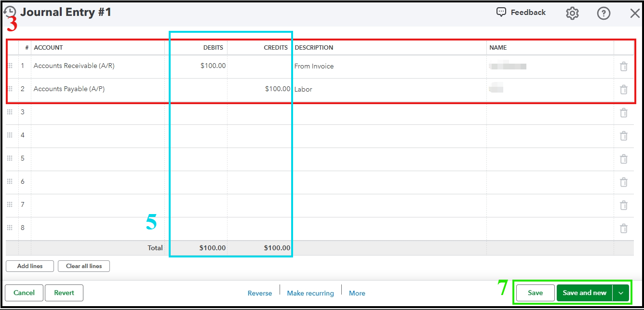The image size is (644, 310).
Task: Delete line 7 with trash icon
Action: tap(624, 205)
